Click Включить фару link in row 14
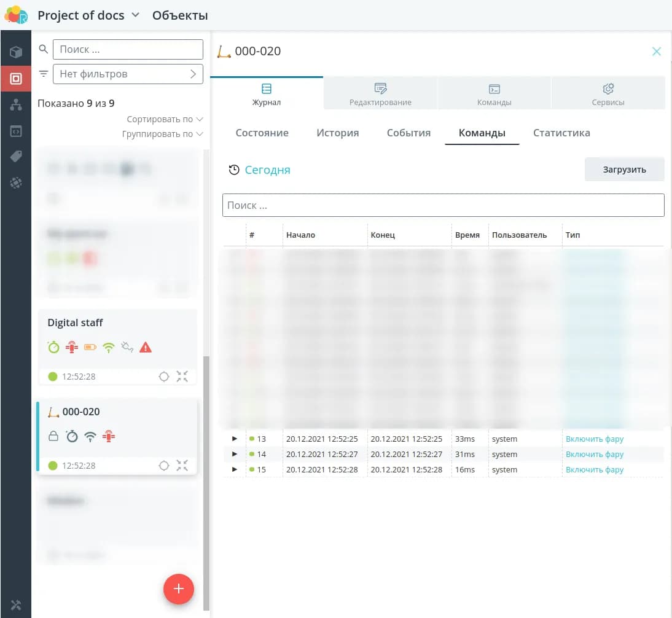 click(x=594, y=455)
